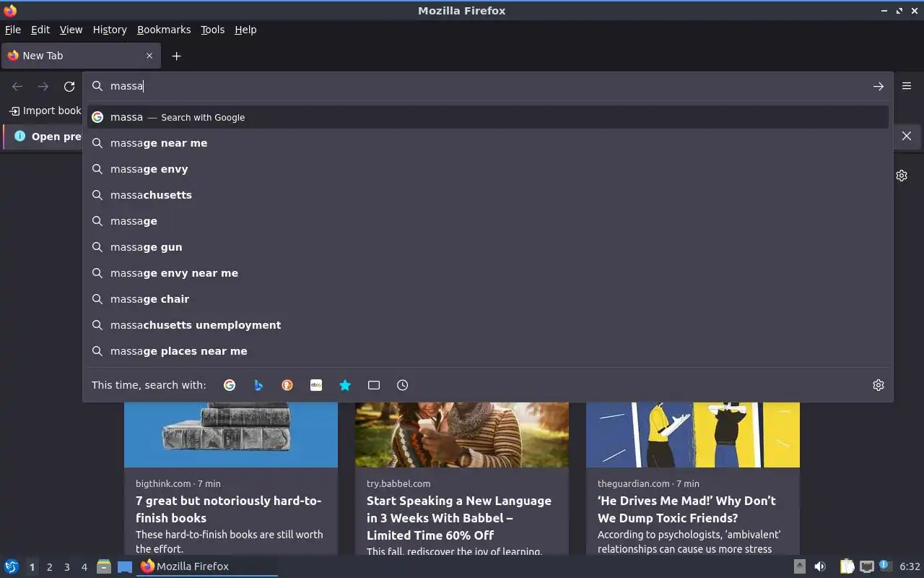Open the File menu
This screenshot has height=578, width=924.
[x=13, y=30]
